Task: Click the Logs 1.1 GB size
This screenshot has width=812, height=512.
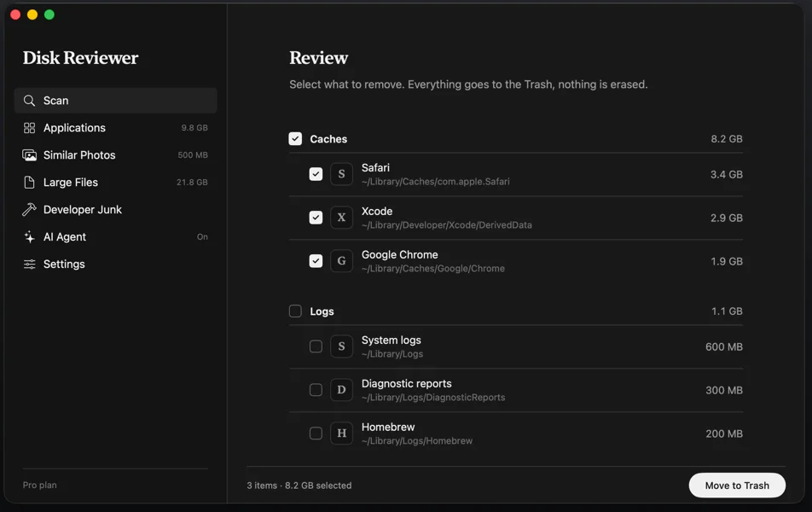Action: pos(727,311)
